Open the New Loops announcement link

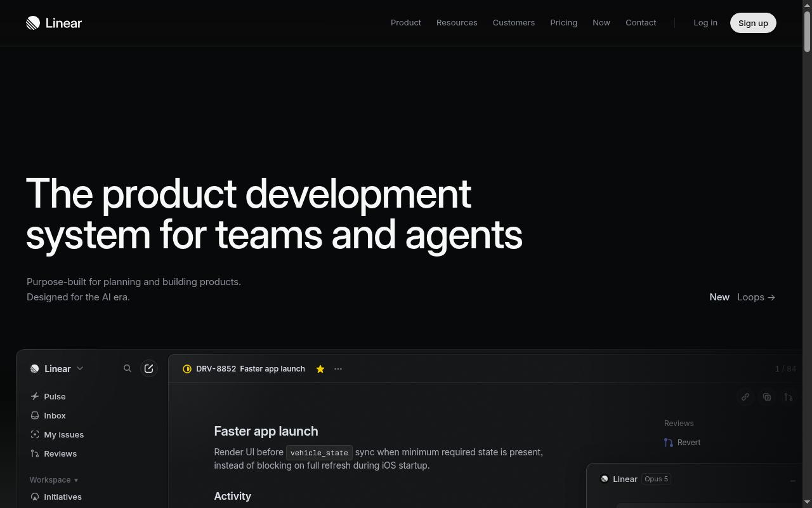click(742, 297)
